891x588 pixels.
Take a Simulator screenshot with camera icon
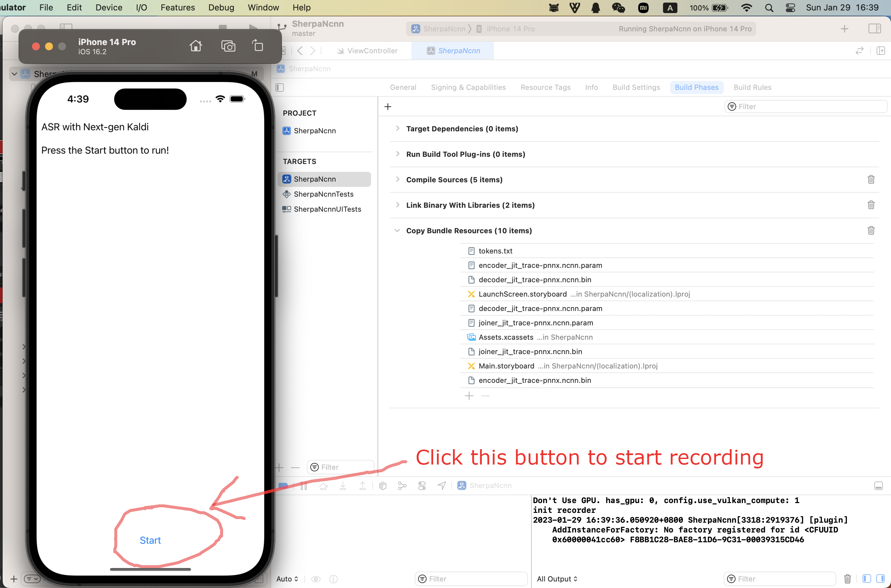click(228, 46)
